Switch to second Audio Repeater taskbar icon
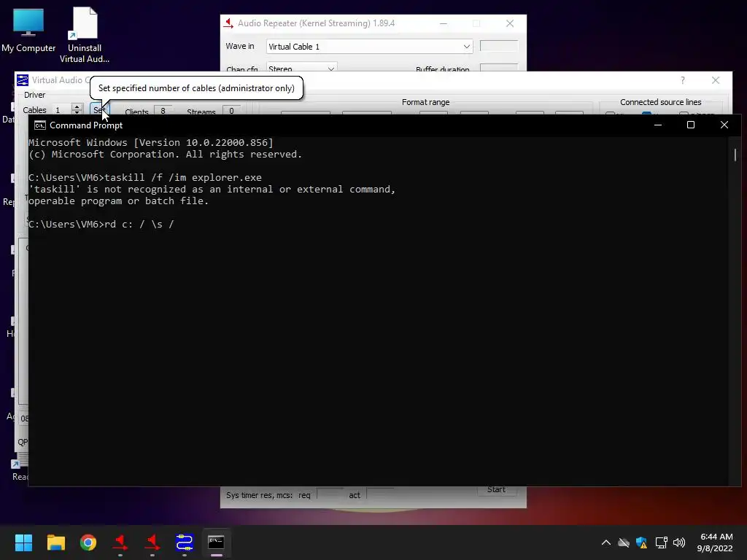Screen dimensions: 747x560 [152, 542]
